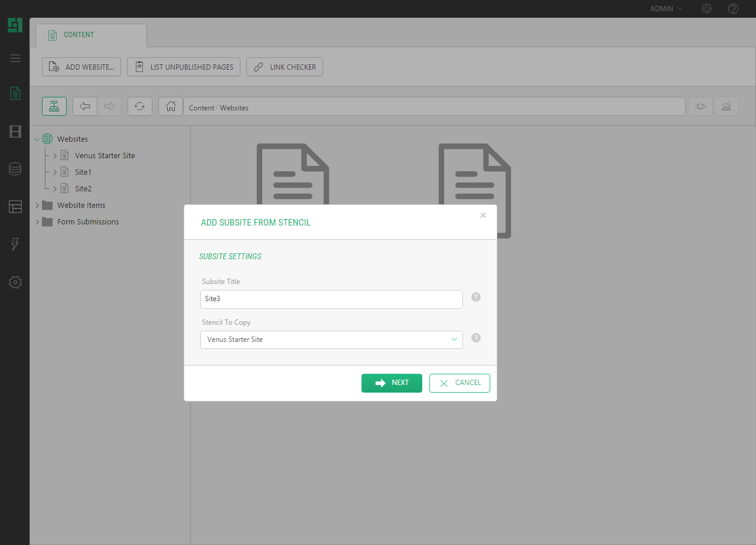Screen dimensions: 756x545
Task: Click the refresh icon in navigation toolbar
Action: click(x=139, y=106)
